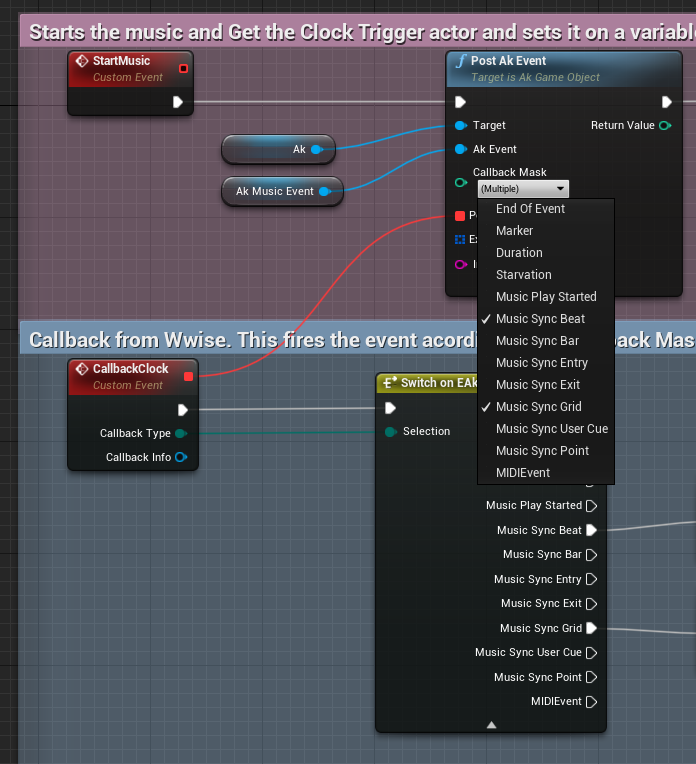This screenshot has height=764, width=696.
Task: Select the CallbackClock custom event title
Action: 130,369
